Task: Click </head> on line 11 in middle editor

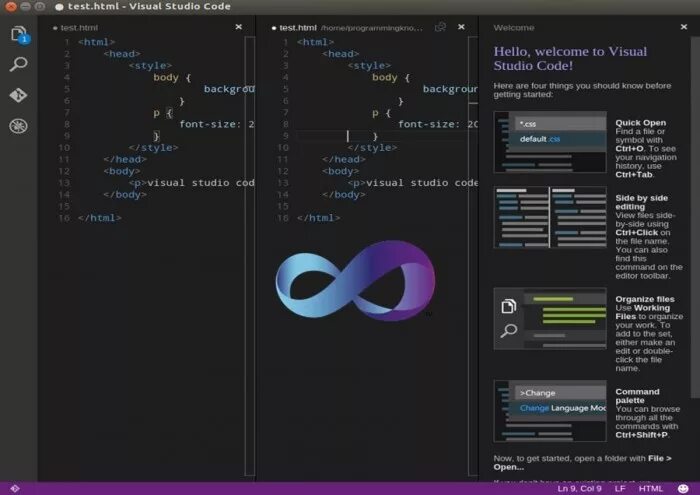Action: [344, 159]
